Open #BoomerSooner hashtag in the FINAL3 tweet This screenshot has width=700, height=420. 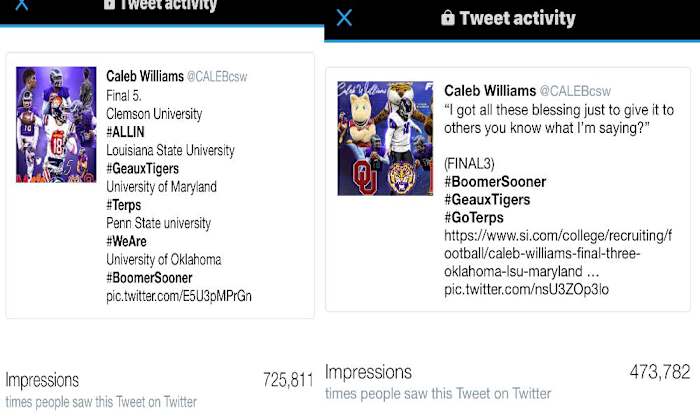click(x=494, y=182)
